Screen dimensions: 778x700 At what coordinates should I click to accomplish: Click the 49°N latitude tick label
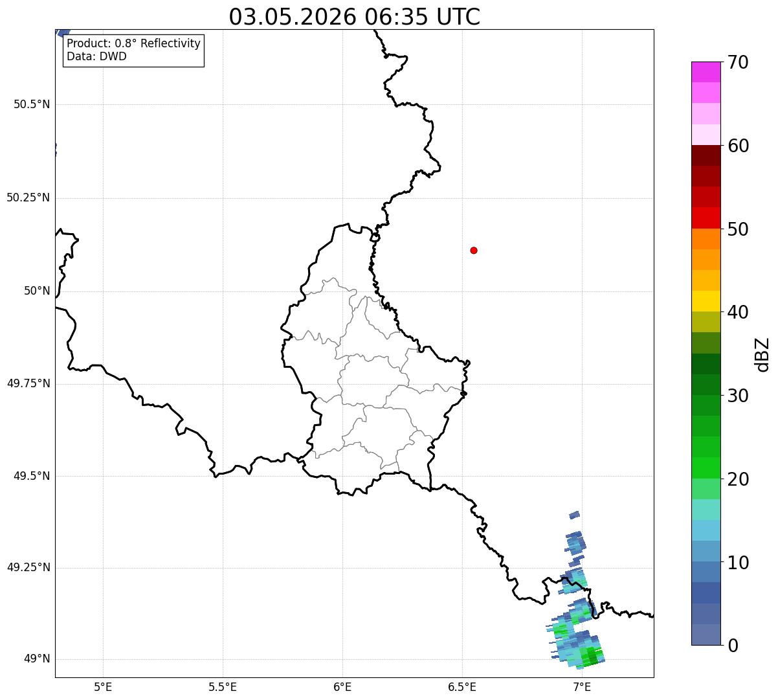(x=37, y=659)
